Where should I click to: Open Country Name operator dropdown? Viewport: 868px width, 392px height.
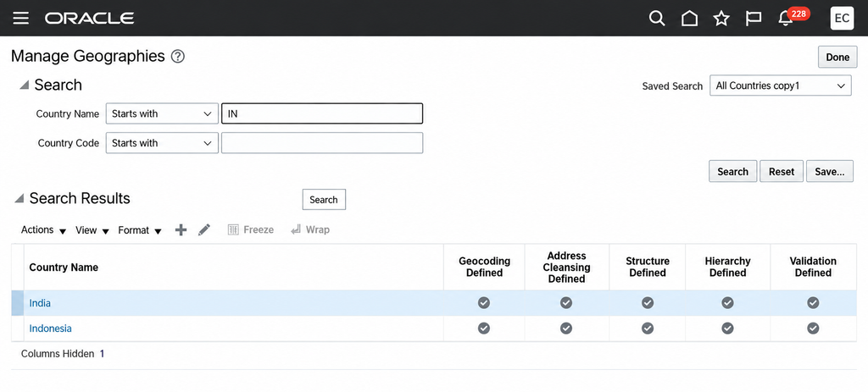click(162, 114)
